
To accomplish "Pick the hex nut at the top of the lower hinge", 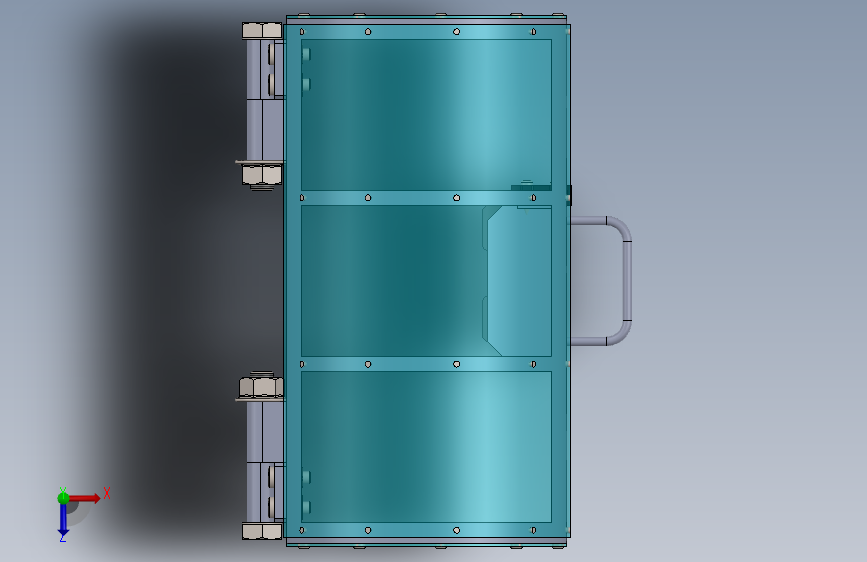I will pyautogui.click(x=261, y=387).
